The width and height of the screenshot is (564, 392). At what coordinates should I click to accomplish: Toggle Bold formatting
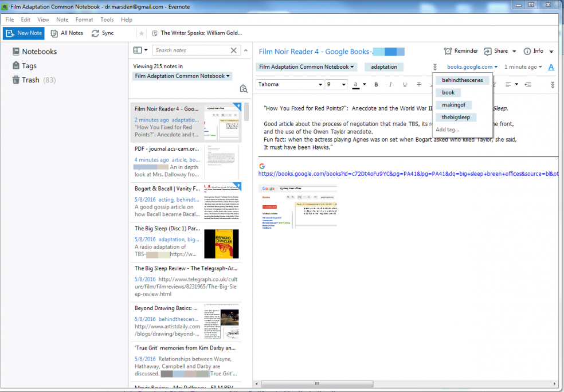[x=376, y=84]
